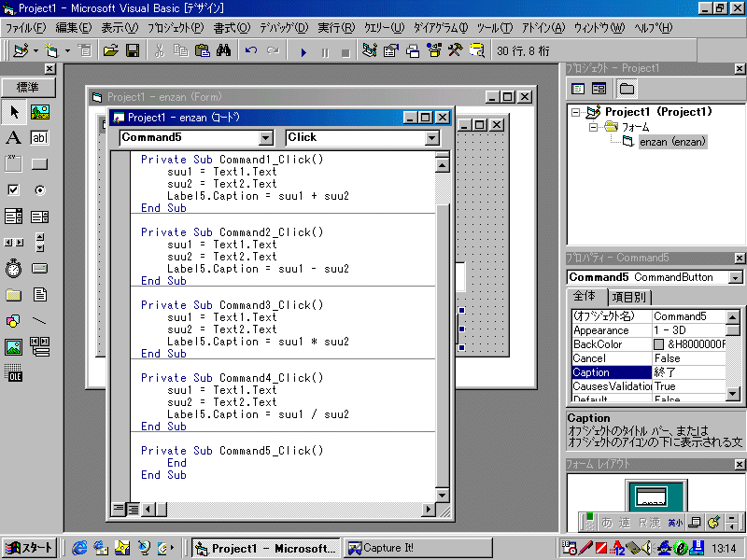Open the ファイル(F) menu
747x560 pixels.
25,28
